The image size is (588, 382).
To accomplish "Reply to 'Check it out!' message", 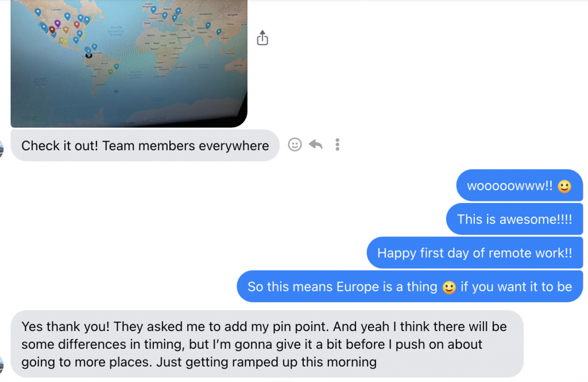I will click(316, 144).
